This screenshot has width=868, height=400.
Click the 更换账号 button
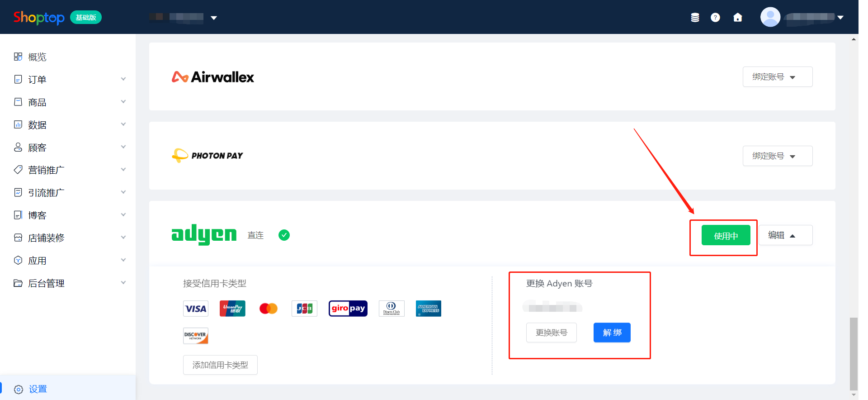coord(552,333)
